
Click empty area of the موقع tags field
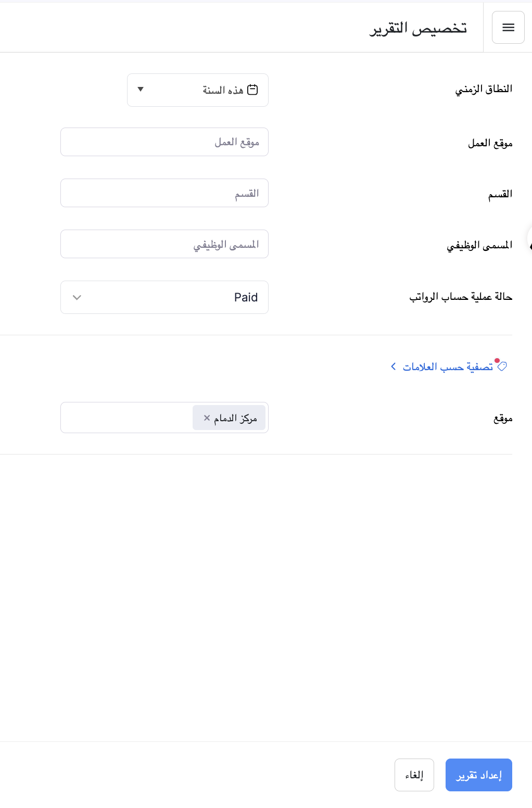pyautogui.click(x=125, y=418)
